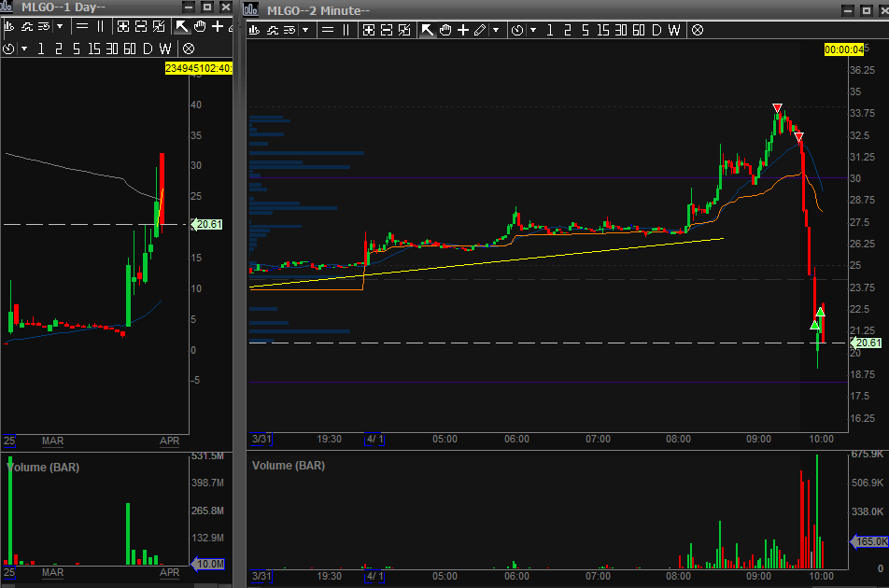This screenshot has width=889, height=588.
Task: Select the arrow pointer tool in 1 Day window
Action: tap(181, 26)
